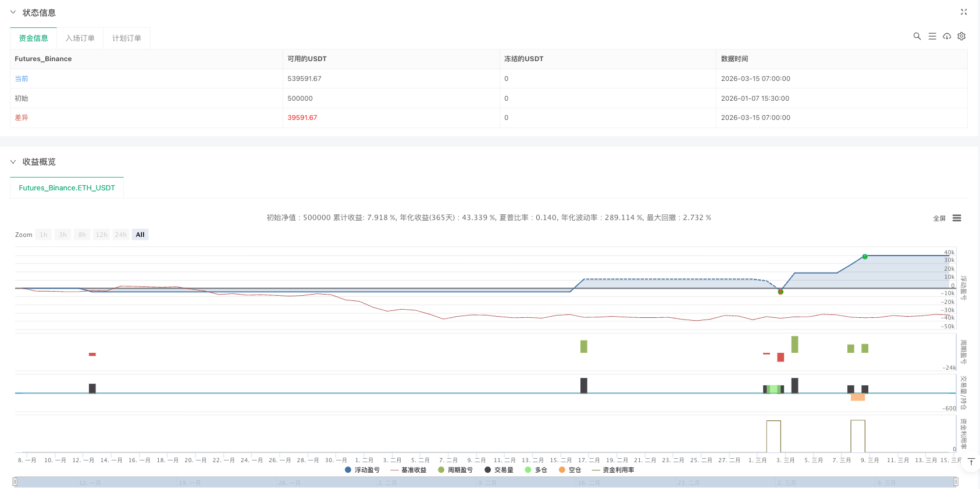Image resolution: width=980 pixels, height=489 pixels.
Task: Toggle 基准收益 legend series visibility
Action: (x=409, y=470)
